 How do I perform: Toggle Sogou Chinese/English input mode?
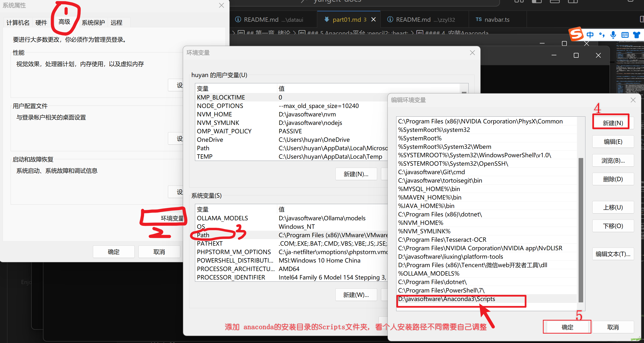[x=590, y=35]
